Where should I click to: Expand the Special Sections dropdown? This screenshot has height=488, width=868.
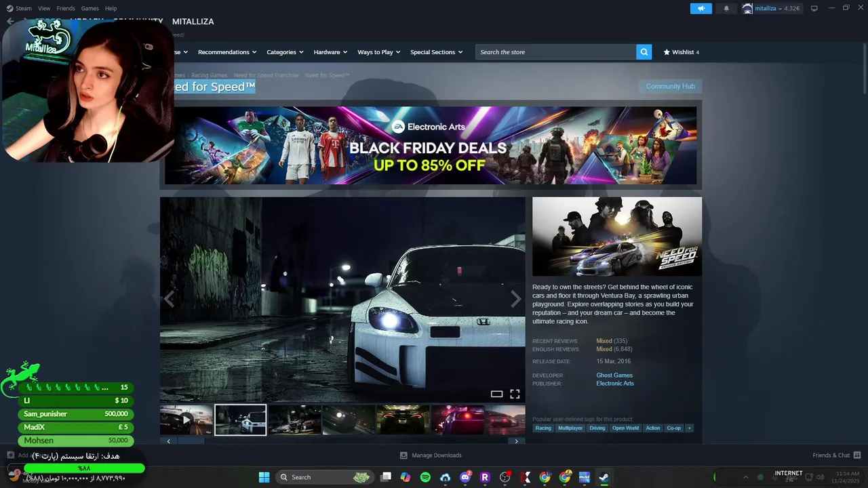(x=436, y=52)
